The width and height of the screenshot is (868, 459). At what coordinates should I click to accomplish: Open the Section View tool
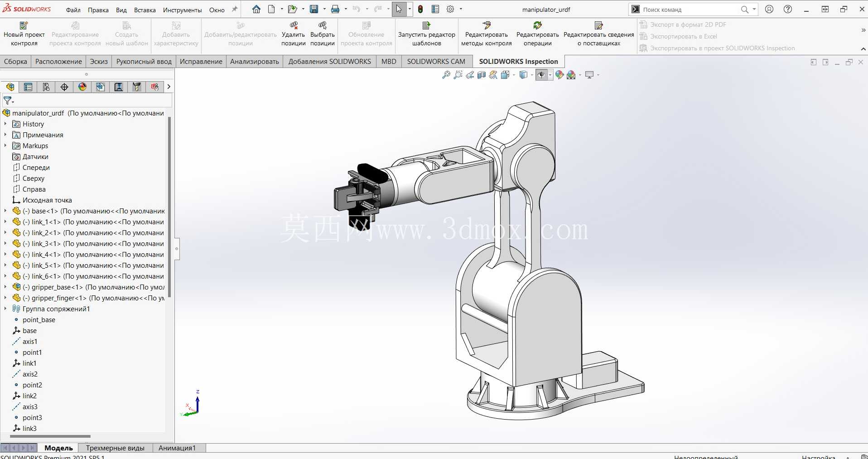[x=482, y=75]
